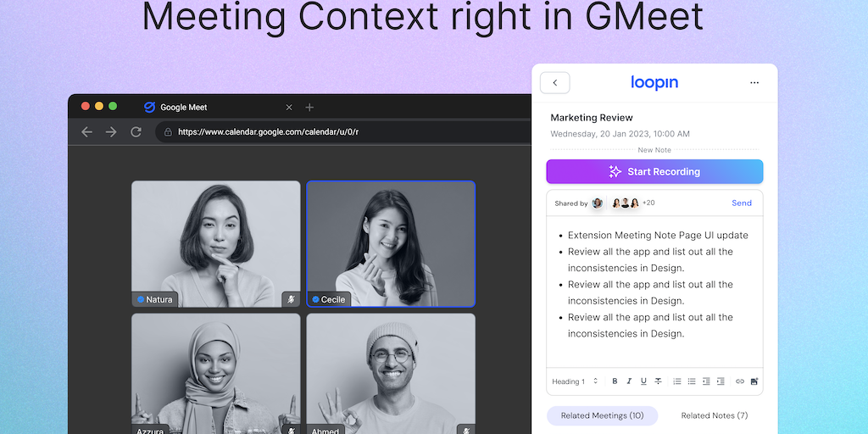
Task: Increase the indent of note text
Action: [x=721, y=381]
